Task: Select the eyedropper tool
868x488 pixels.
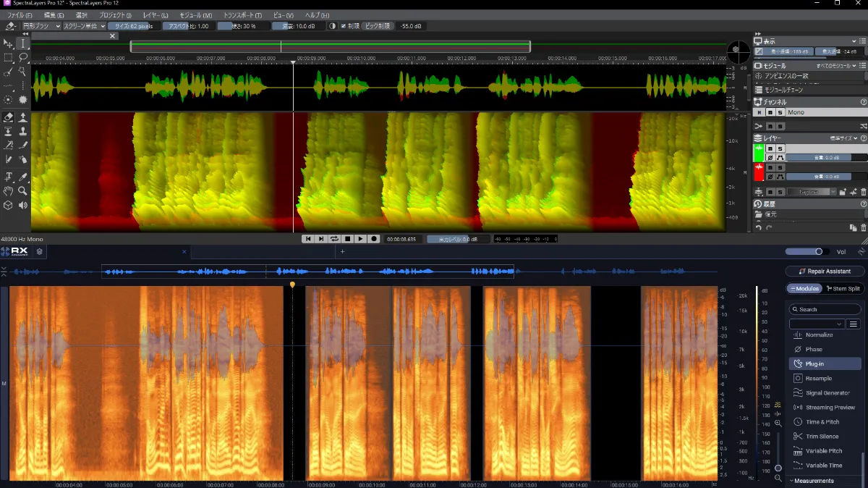Action: click(22, 176)
